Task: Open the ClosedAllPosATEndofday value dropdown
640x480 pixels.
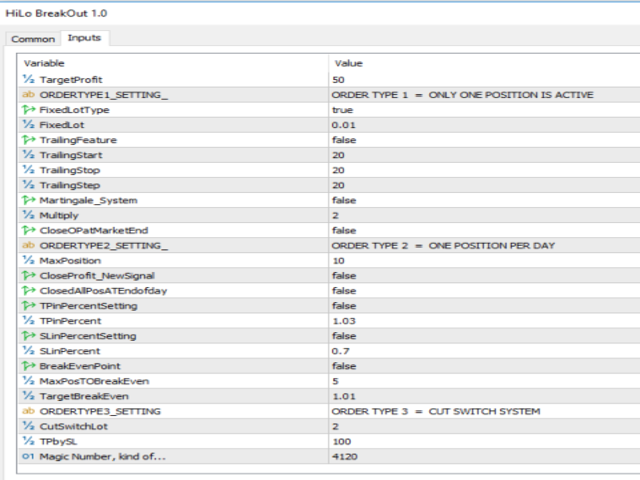Action: pos(344,290)
